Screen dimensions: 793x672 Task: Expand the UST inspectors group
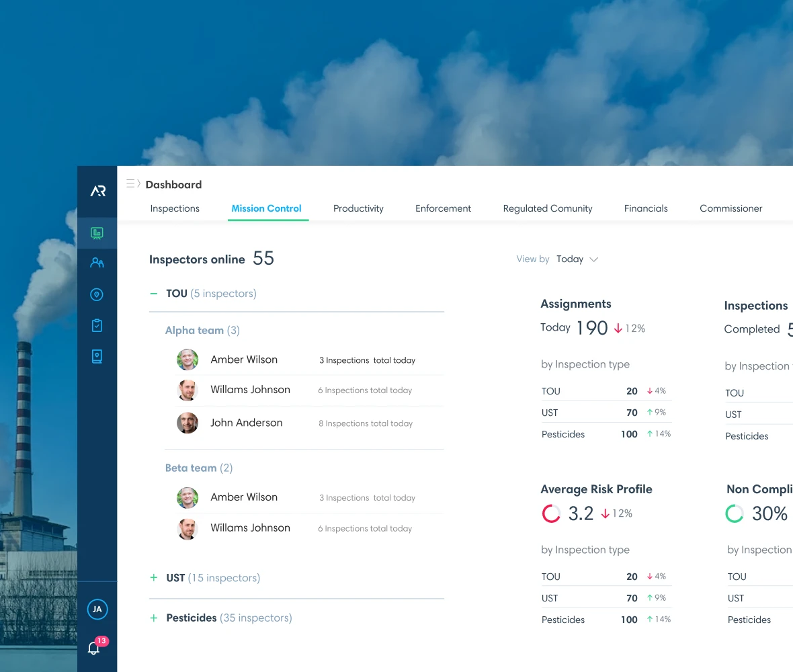(154, 578)
